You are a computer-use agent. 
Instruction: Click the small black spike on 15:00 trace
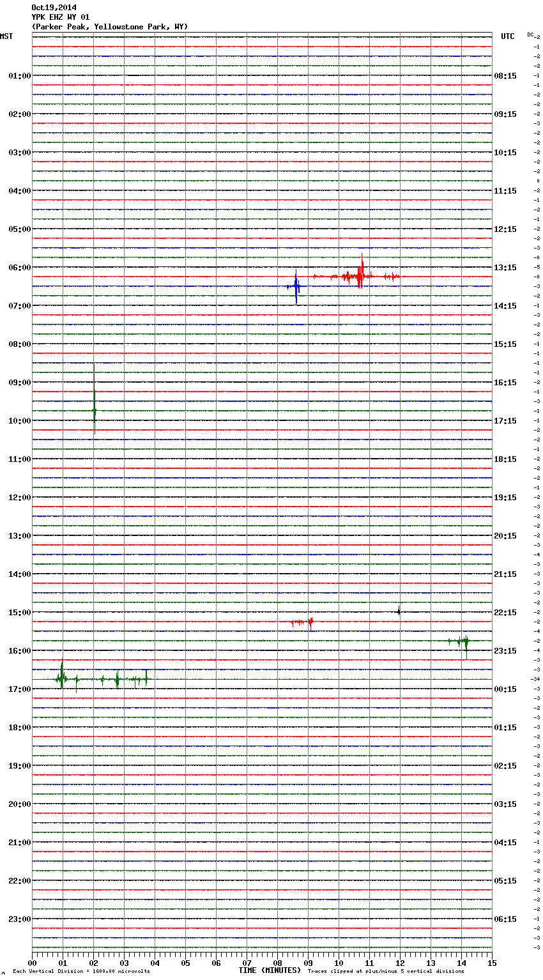[x=399, y=611]
